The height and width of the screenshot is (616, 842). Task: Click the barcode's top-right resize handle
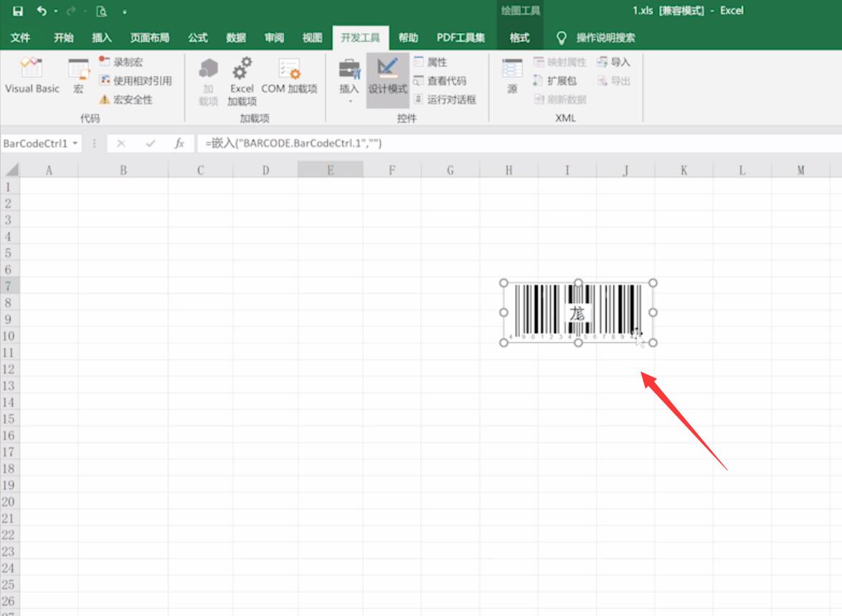(653, 283)
